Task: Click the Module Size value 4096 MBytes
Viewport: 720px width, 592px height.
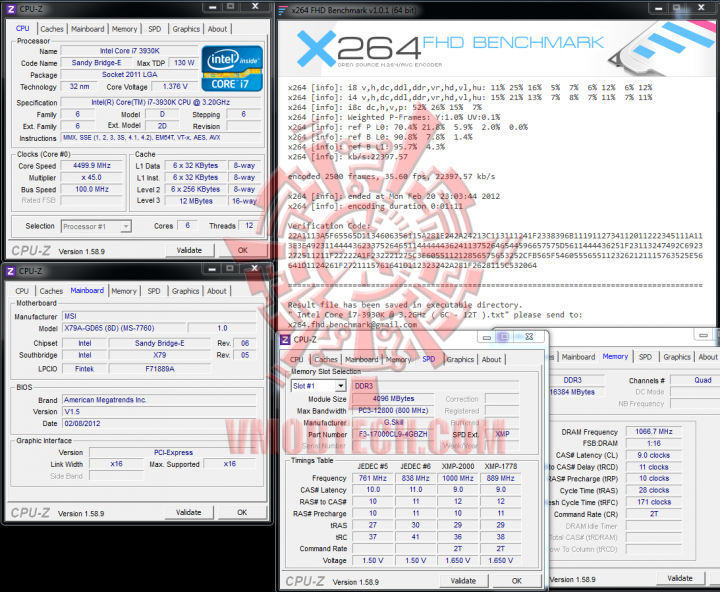Action: (393, 399)
